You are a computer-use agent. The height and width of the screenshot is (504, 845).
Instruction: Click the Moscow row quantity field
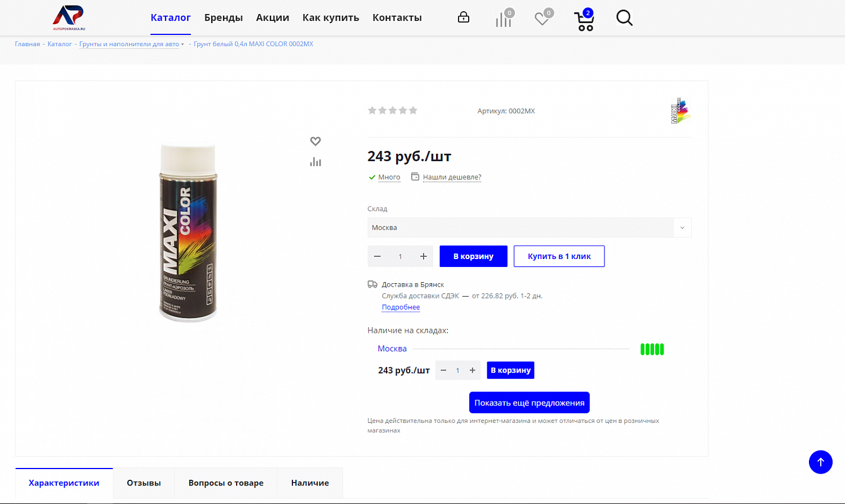[x=458, y=370]
